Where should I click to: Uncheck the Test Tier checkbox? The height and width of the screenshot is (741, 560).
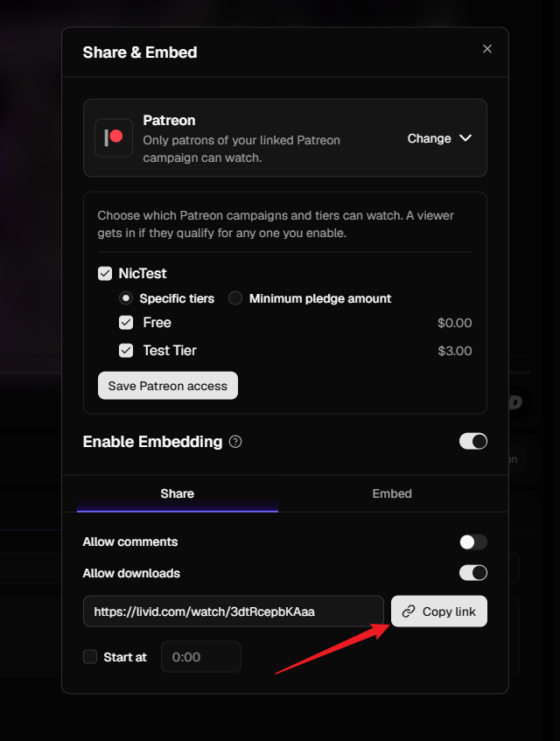coord(126,350)
